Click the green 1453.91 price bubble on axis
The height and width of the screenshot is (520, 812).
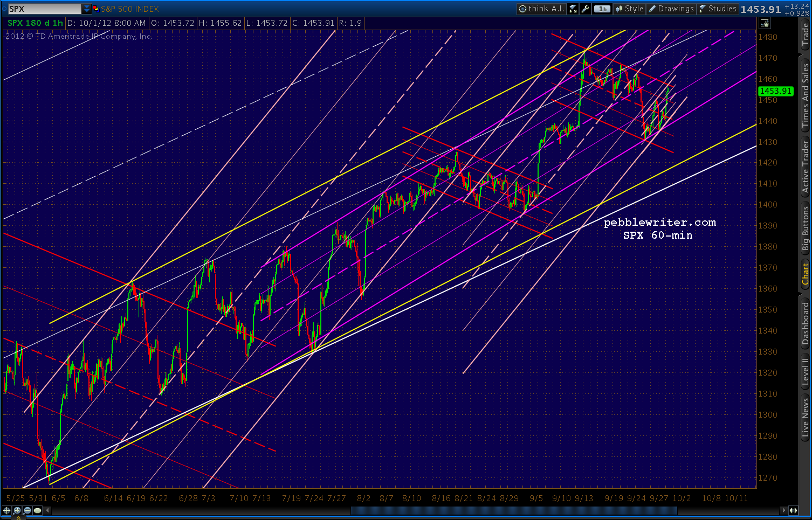(776, 91)
